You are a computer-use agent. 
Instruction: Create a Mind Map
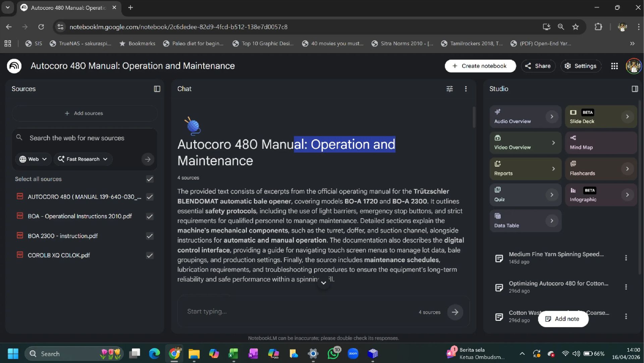pyautogui.click(x=601, y=143)
